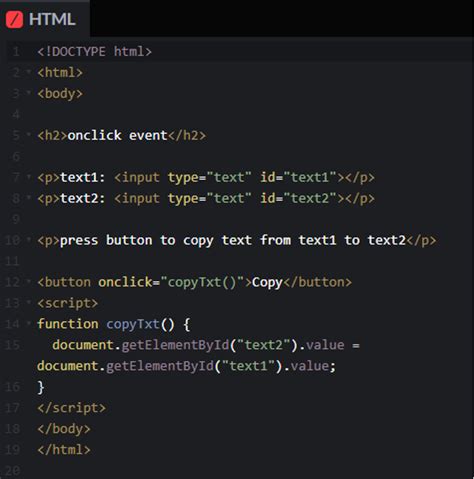
Task: Click the copyTxt function name on line 14
Action: click(133, 324)
